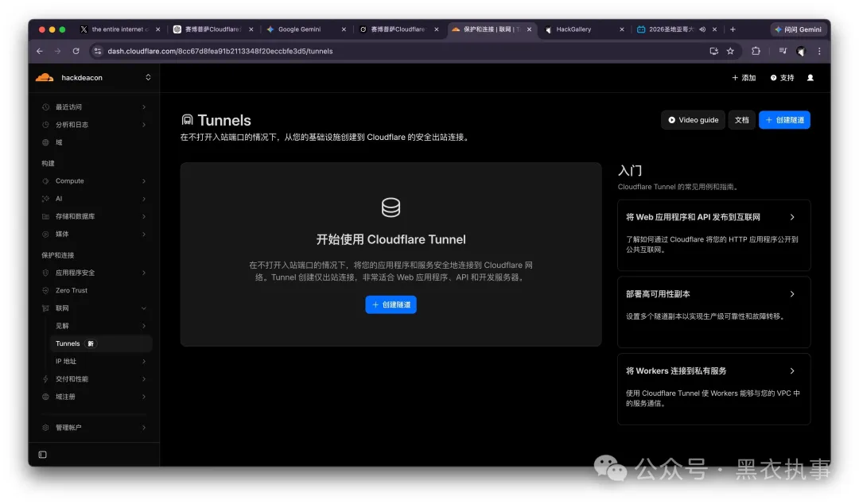This screenshot has width=859, height=504.
Task: Open the browser extensions puzzle icon
Action: (x=756, y=51)
